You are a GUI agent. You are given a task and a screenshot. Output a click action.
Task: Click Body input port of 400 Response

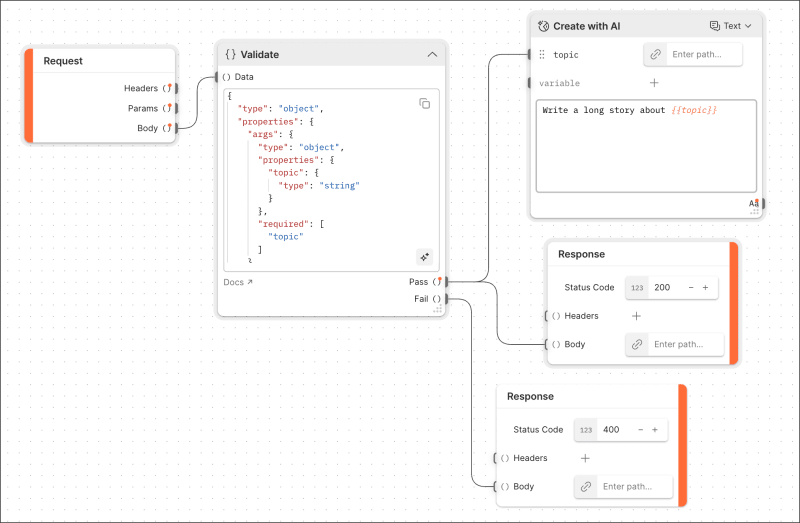coord(495,487)
